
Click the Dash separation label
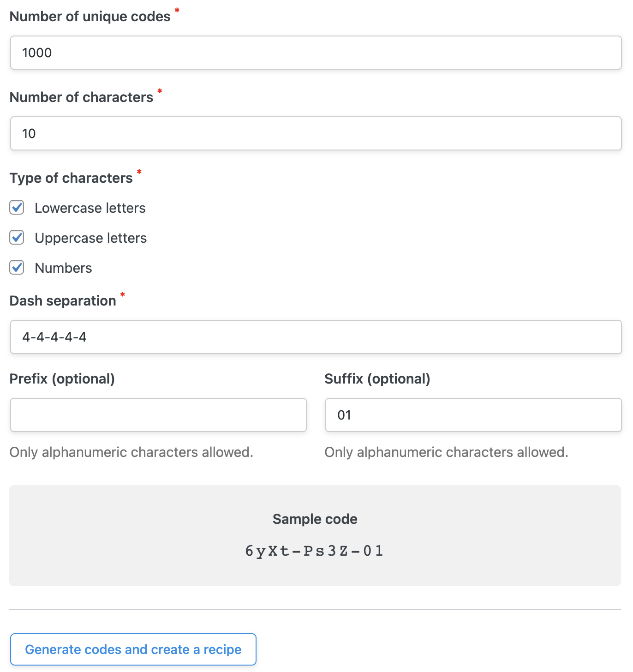[x=63, y=300]
